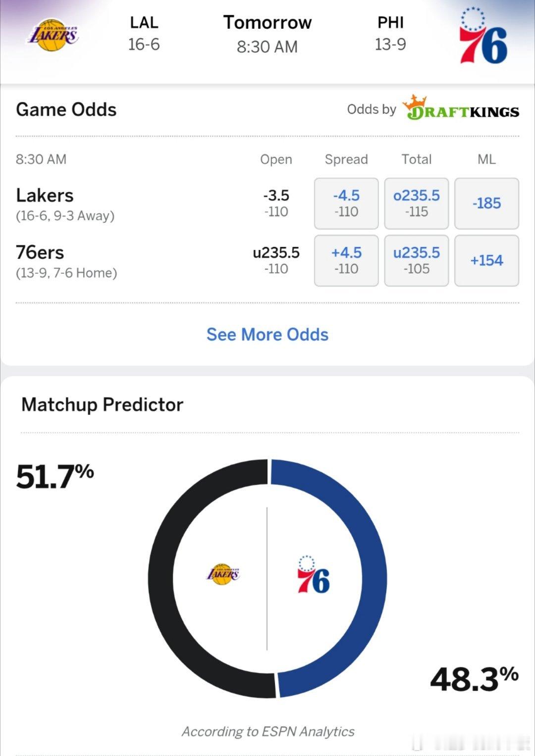535x756 pixels.
Task: Click the Lakers opening line -3.5 value
Action: 276,196
